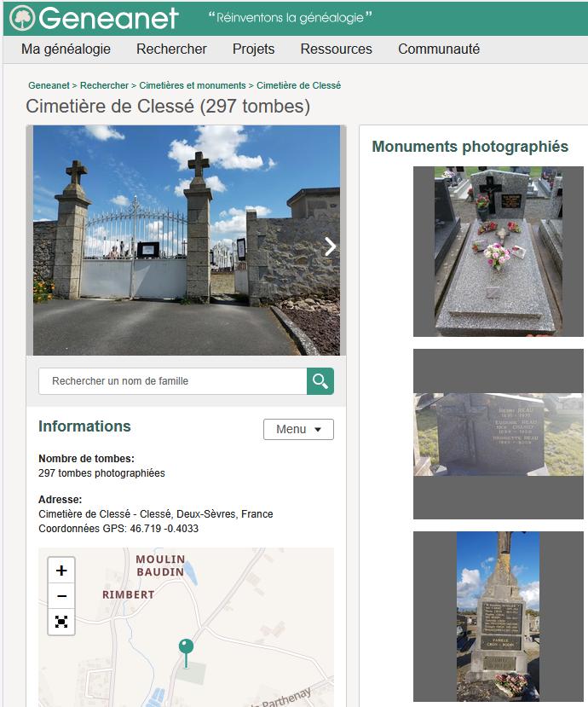Open the Projets menu
Screen dimensions: 588x707
pos(253,49)
